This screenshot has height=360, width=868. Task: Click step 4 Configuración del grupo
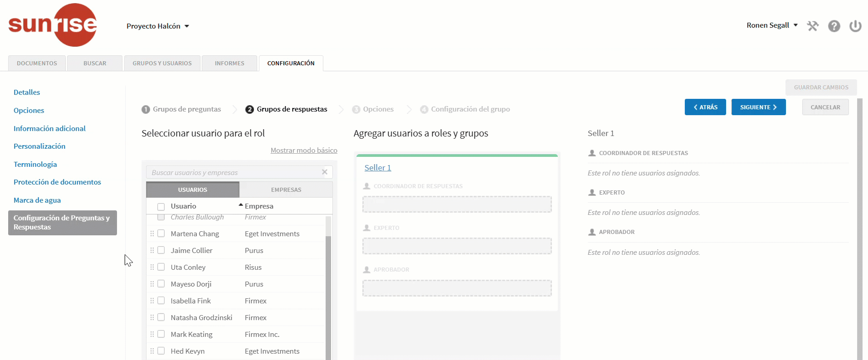pos(465,109)
